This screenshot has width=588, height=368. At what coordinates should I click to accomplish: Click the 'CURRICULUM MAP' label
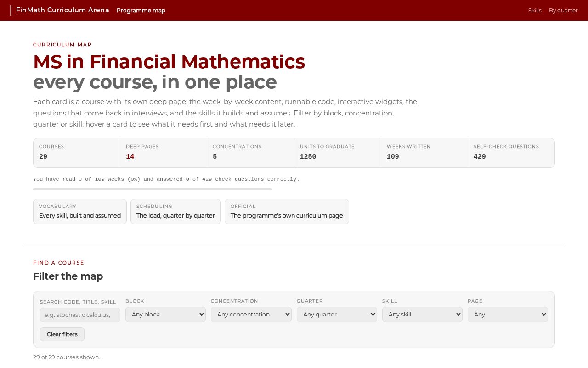pyautogui.click(x=62, y=45)
